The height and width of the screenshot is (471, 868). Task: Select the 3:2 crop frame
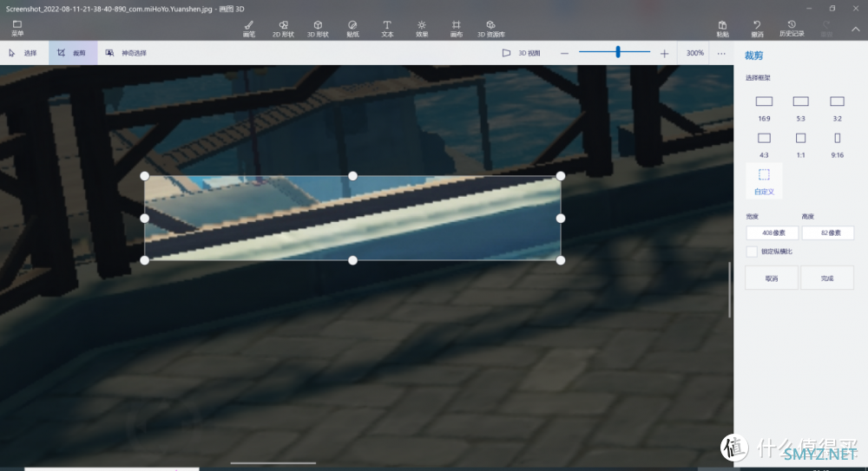pyautogui.click(x=837, y=108)
